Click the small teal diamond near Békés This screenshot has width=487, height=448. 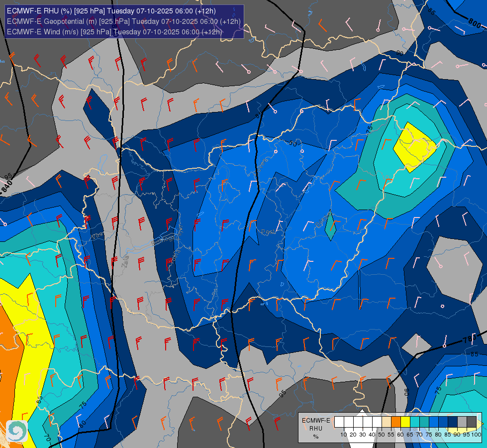pos(330,226)
